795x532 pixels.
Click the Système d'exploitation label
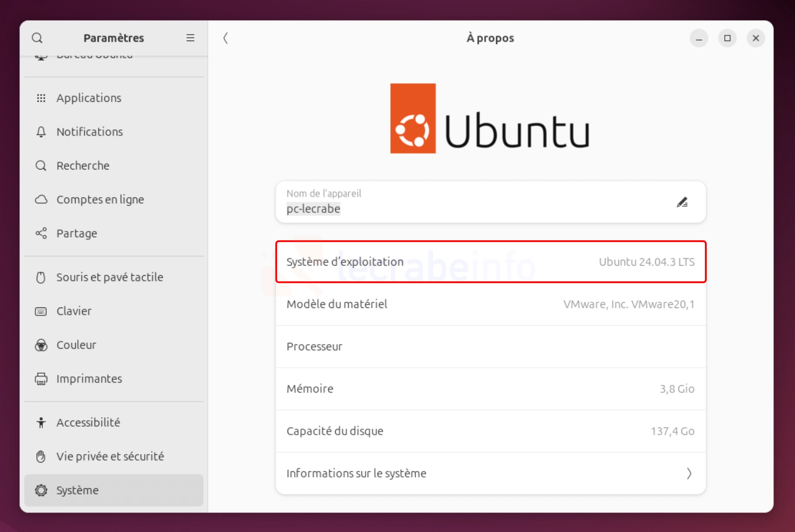pyautogui.click(x=345, y=262)
